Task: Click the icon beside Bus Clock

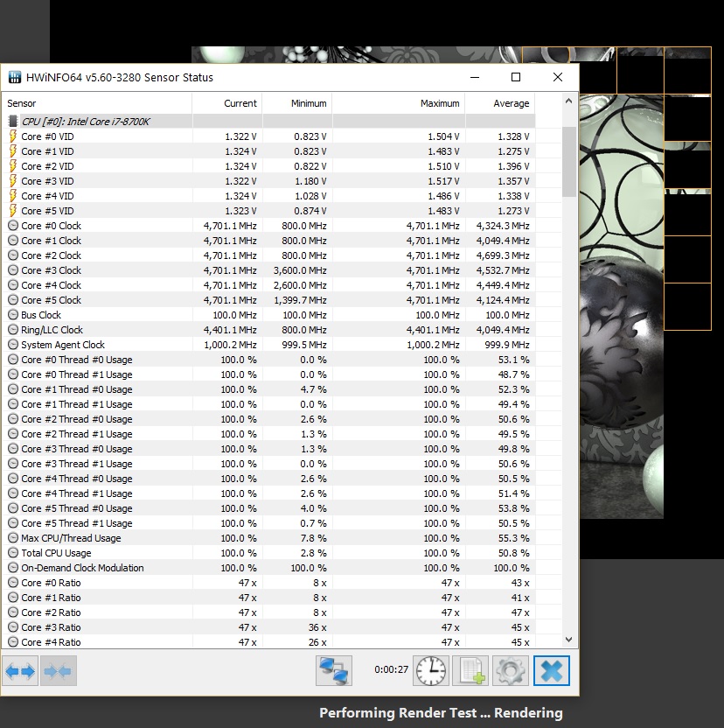Action: pos(13,315)
